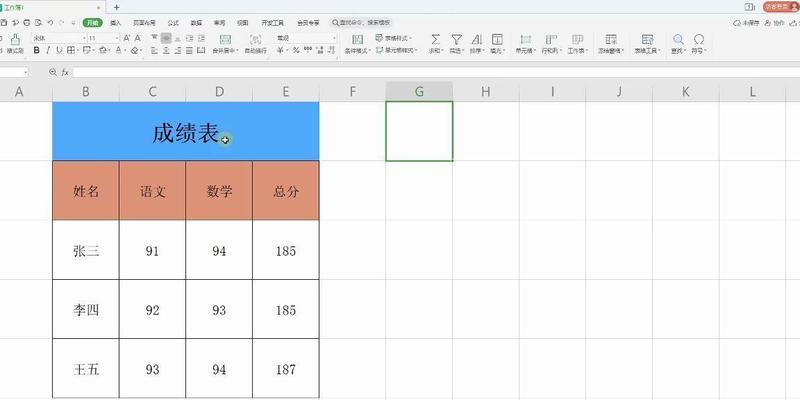Click the Auto Wrap text icon
Viewport: 800px width, 400px height.
256,39
